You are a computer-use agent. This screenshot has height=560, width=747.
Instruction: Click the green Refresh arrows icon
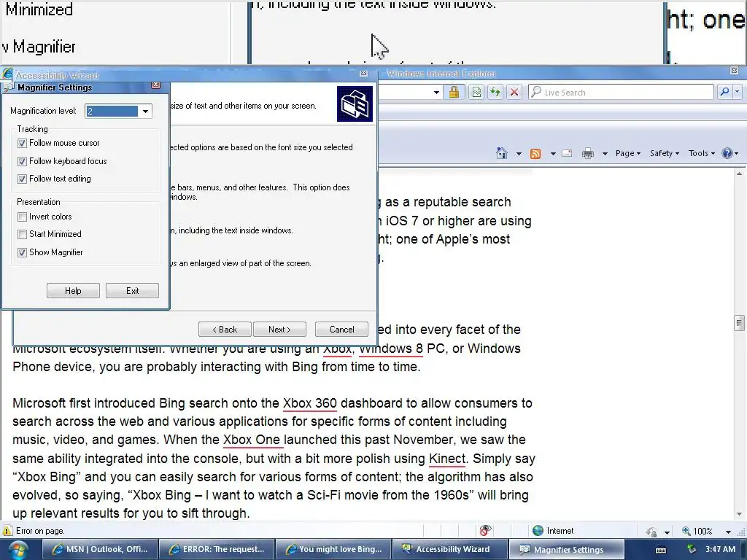point(495,92)
